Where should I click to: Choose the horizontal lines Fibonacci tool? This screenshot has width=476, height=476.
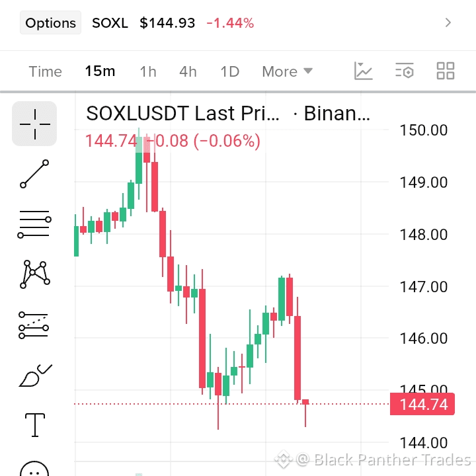coord(34,224)
